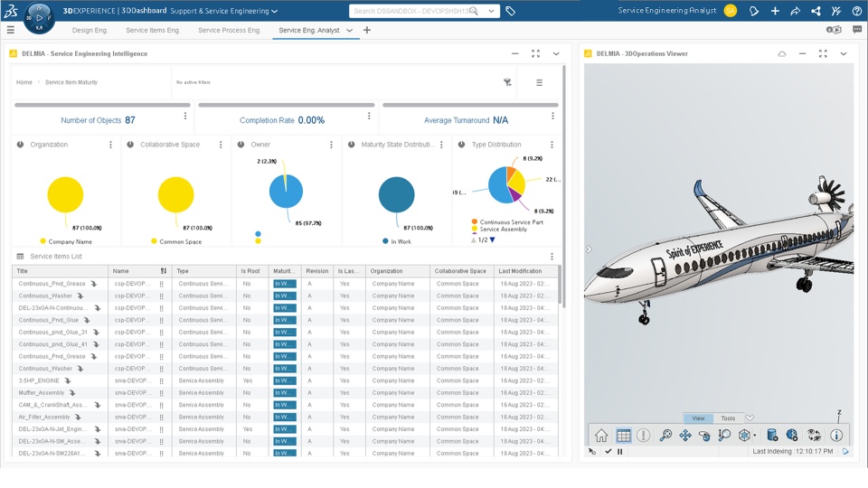
Task: Click the search magnifier in the search box
Action: pos(473,11)
